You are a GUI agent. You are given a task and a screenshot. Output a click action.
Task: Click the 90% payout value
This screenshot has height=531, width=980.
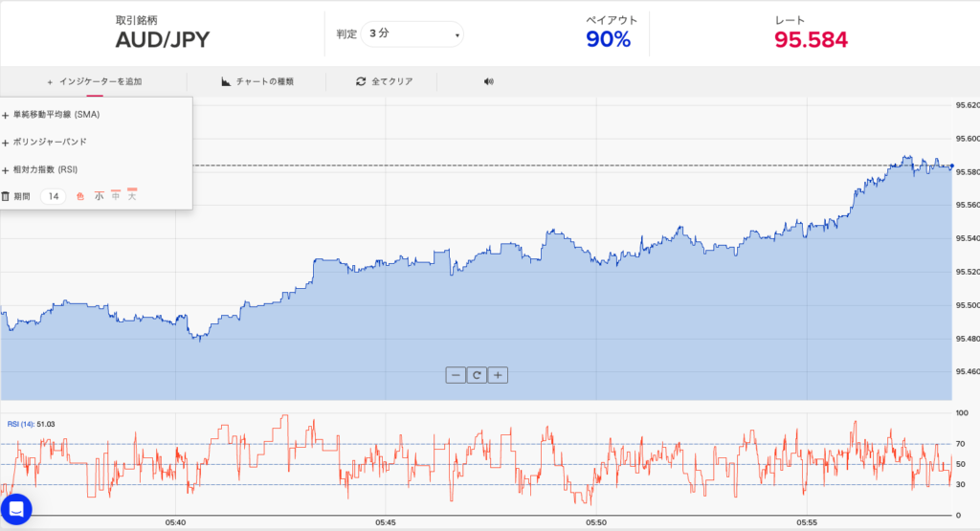coord(608,40)
